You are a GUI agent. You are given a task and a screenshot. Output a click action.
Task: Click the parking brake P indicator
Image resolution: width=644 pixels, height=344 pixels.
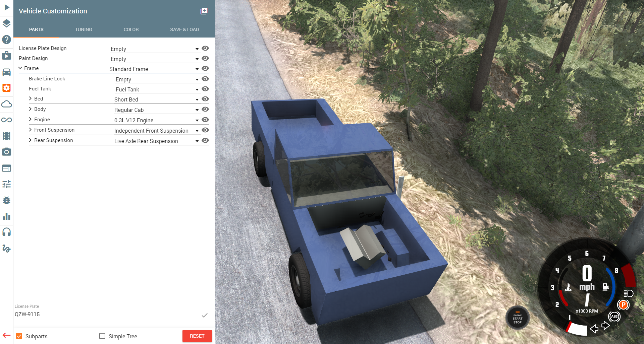click(x=623, y=305)
